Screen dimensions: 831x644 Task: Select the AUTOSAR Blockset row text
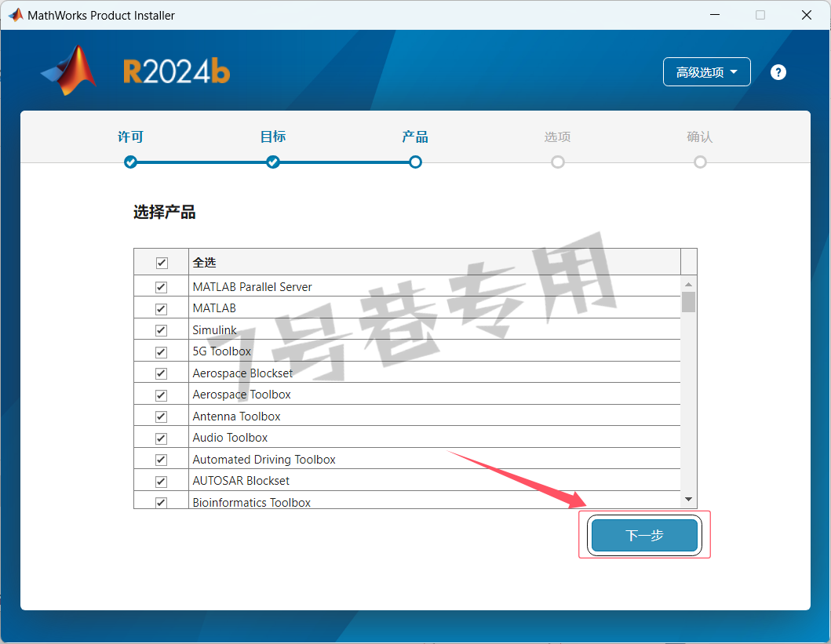pyautogui.click(x=241, y=481)
